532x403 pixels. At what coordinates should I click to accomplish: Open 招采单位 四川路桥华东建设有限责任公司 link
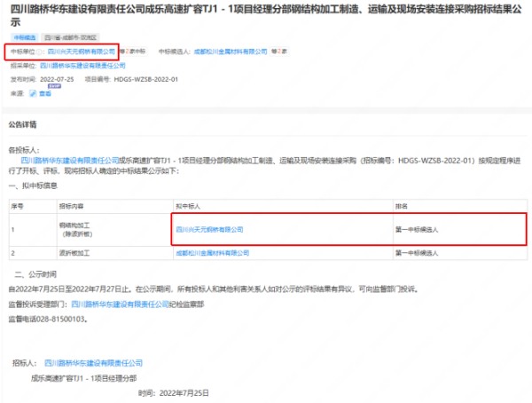[82, 65]
